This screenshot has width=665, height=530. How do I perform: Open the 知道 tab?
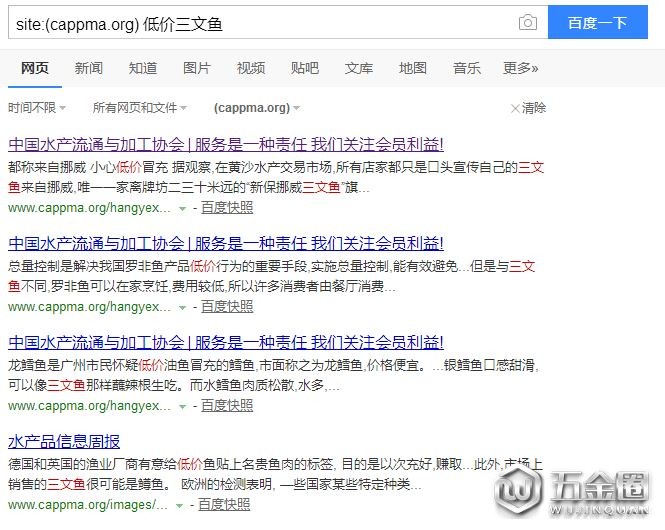[x=143, y=68]
